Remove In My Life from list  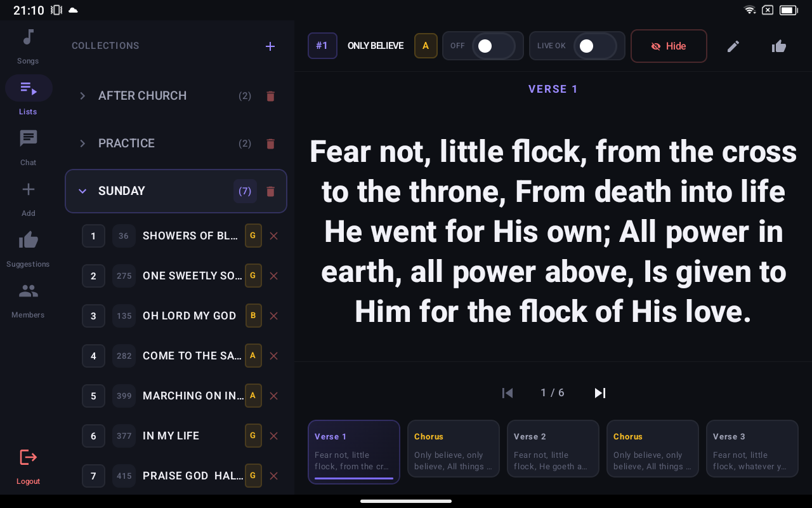tap(274, 436)
